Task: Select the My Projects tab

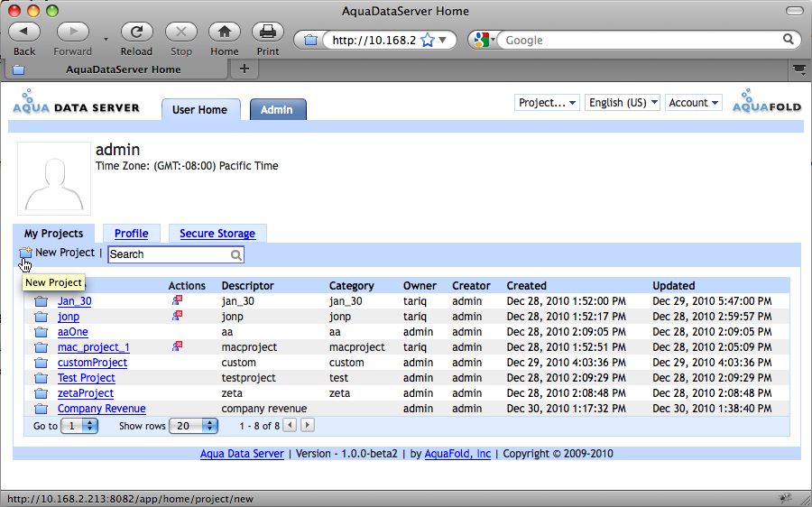Action: (54, 234)
